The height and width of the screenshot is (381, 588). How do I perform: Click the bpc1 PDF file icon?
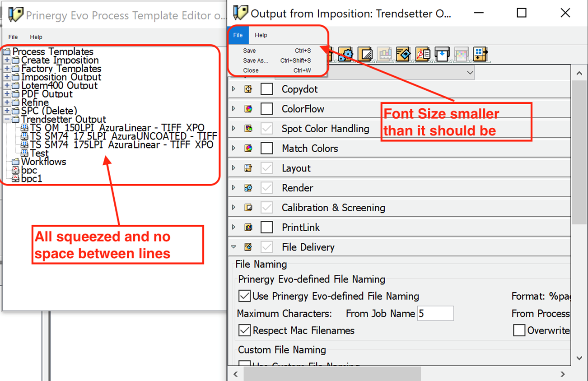point(16,179)
